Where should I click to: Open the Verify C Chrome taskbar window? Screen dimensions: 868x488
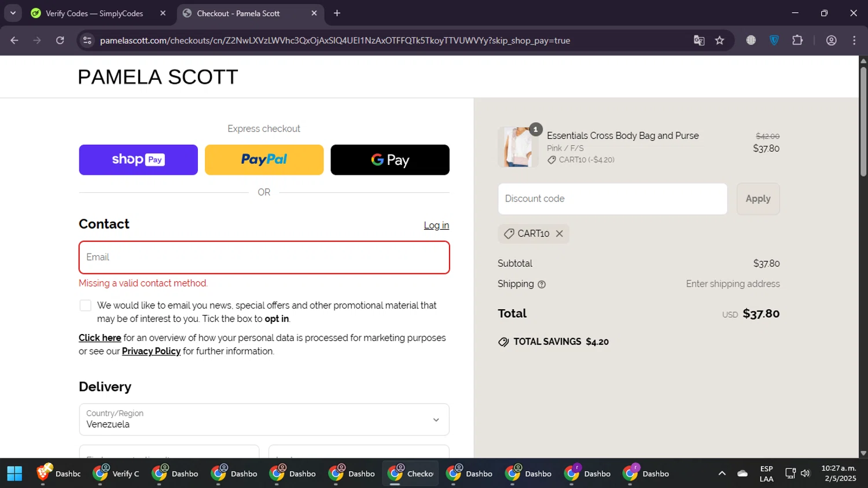pyautogui.click(x=117, y=474)
